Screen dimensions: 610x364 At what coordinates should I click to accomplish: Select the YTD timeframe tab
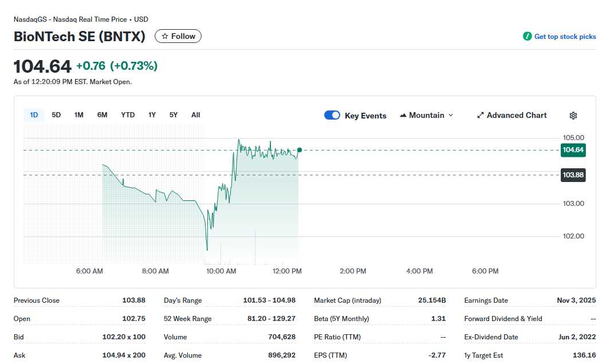point(127,114)
